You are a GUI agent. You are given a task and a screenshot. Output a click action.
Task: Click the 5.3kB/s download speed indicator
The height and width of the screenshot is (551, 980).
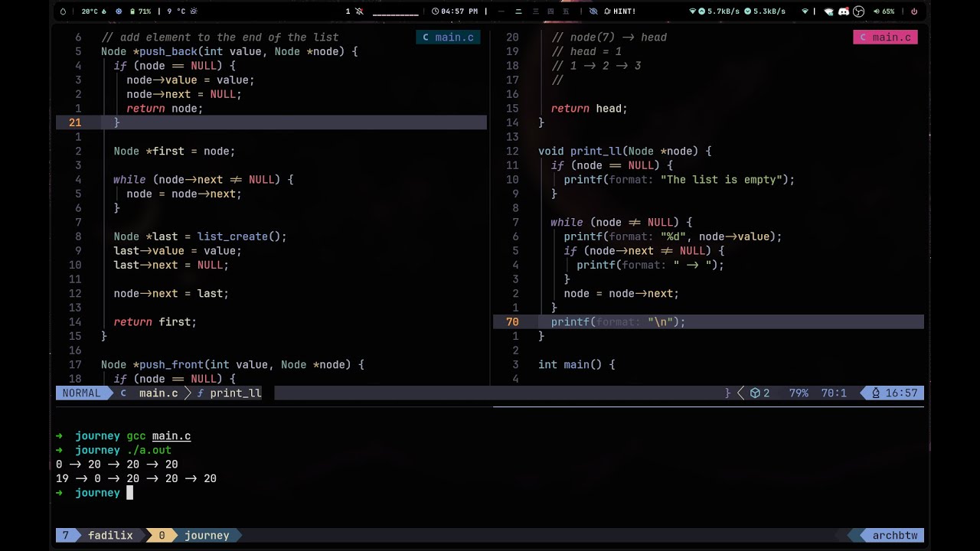(765, 11)
